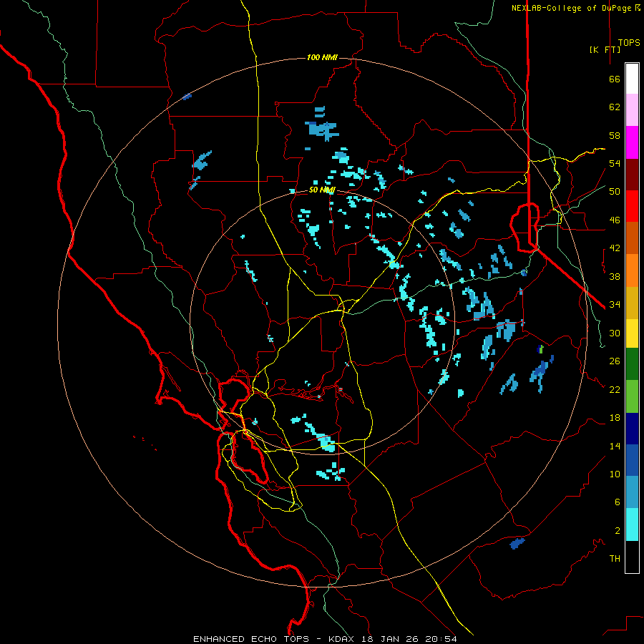Image resolution: width=644 pixels, height=644 pixels.
Task: Click the '[K FT]' units label
Action: tap(605, 49)
